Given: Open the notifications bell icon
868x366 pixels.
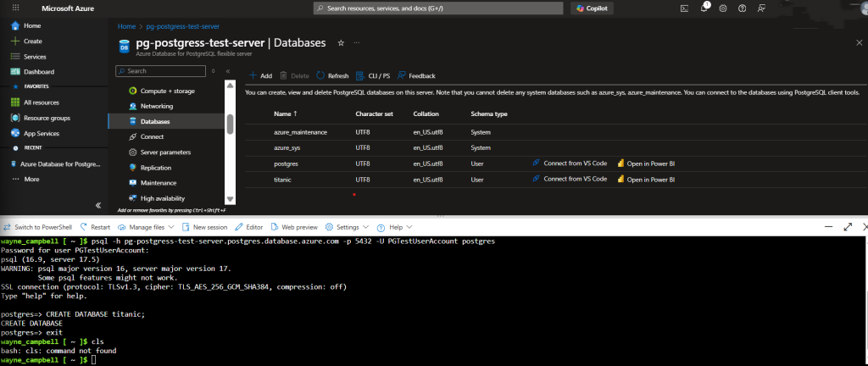Looking at the screenshot, I should (705, 8).
